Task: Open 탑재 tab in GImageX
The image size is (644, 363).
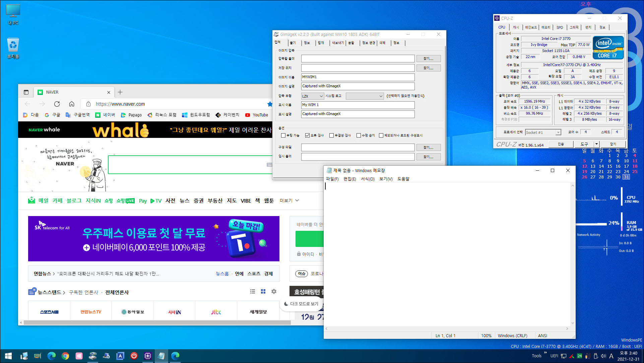Action: tap(321, 43)
